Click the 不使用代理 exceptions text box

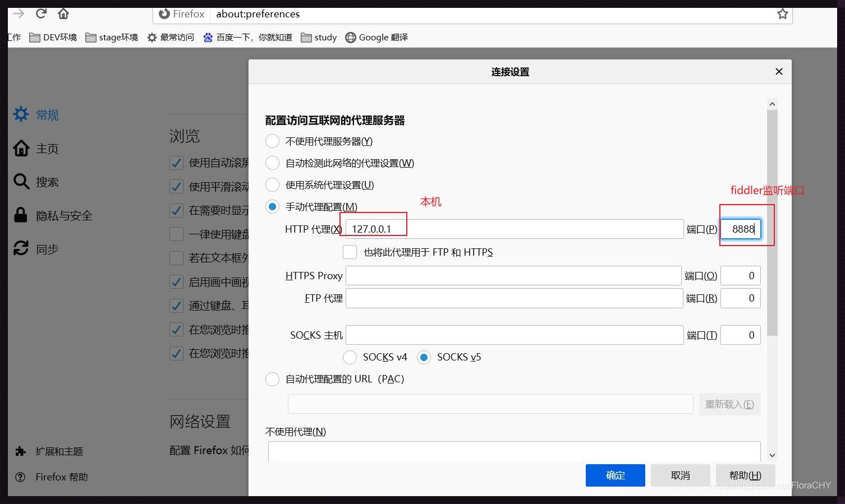[x=515, y=451]
